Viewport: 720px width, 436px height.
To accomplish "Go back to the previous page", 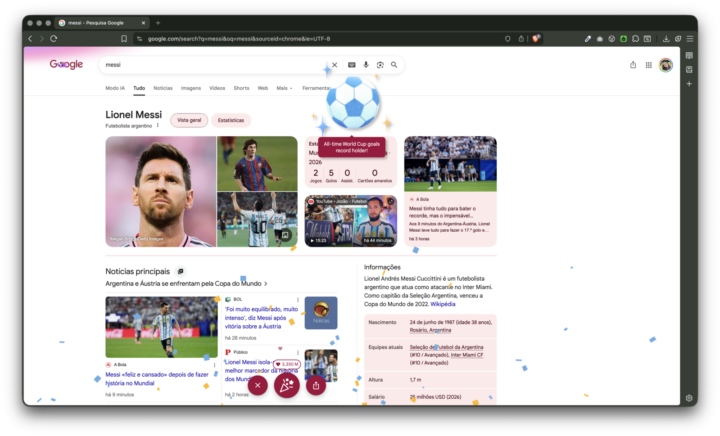I will [x=30, y=39].
